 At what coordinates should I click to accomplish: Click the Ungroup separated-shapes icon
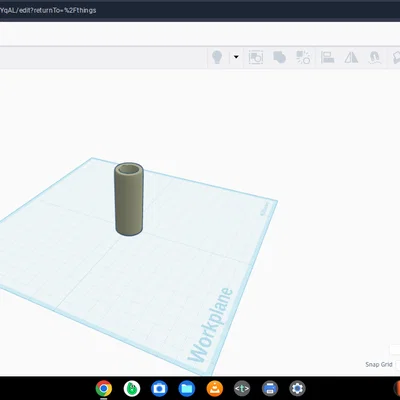click(303, 57)
